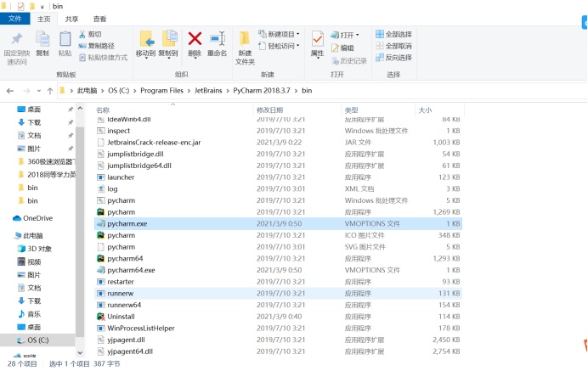Click the Properties checkmark icon
Screen dimensions: 588x371
click(x=317, y=39)
